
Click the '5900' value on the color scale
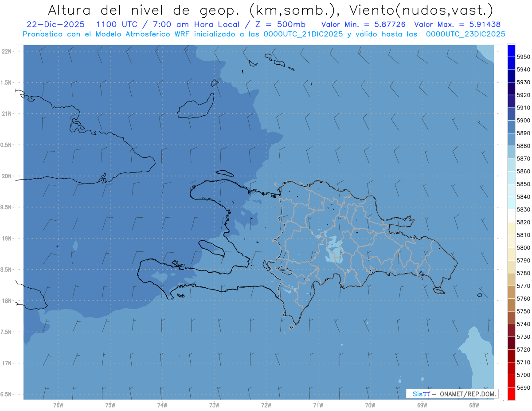point(523,121)
